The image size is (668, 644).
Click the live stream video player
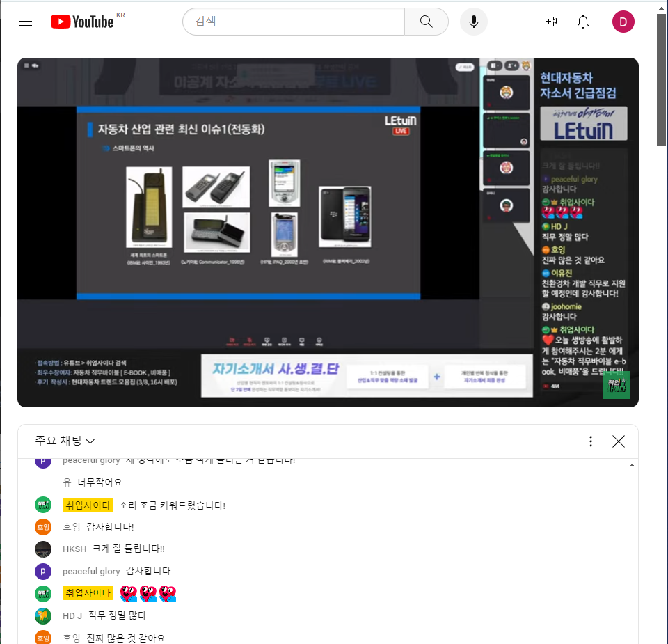(x=328, y=233)
